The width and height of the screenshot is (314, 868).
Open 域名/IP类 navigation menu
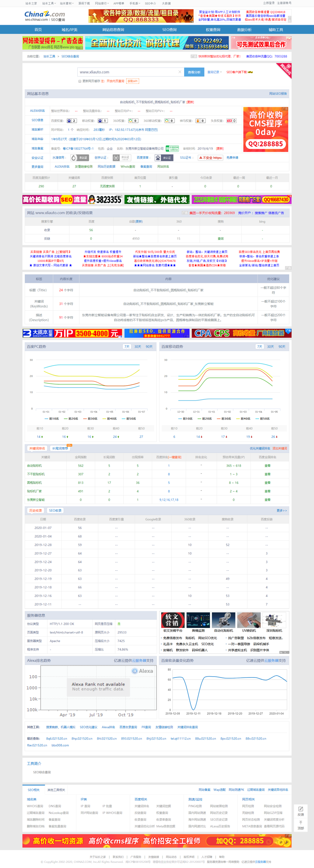[x=69, y=30]
